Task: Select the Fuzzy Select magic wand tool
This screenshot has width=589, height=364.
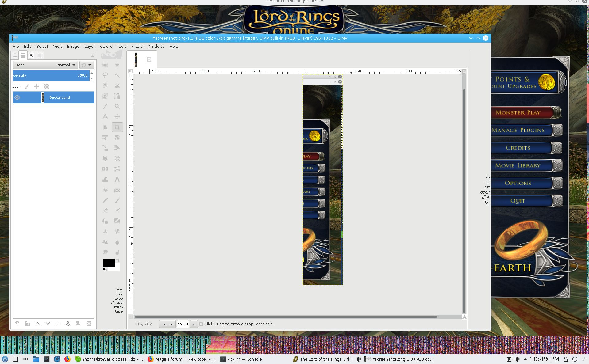Action: [x=117, y=75]
